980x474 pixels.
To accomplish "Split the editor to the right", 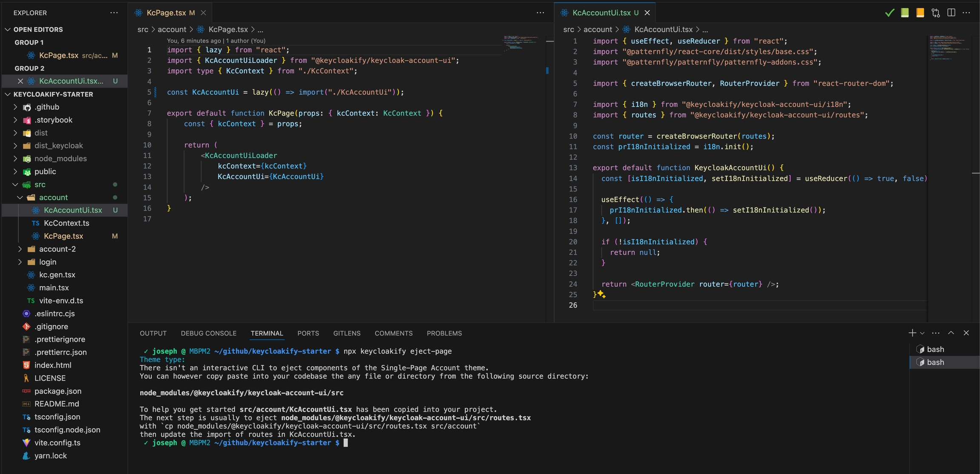I will pyautogui.click(x=952, y=13).
